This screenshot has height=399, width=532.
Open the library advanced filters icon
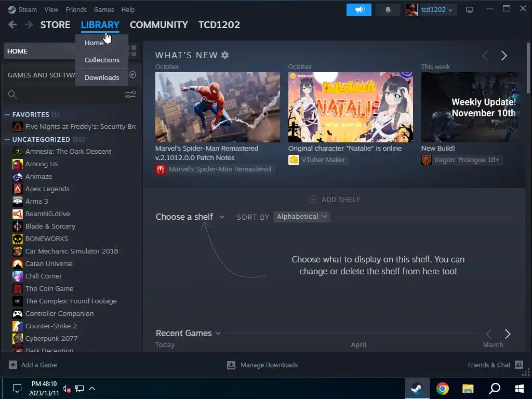pos(130,94)
